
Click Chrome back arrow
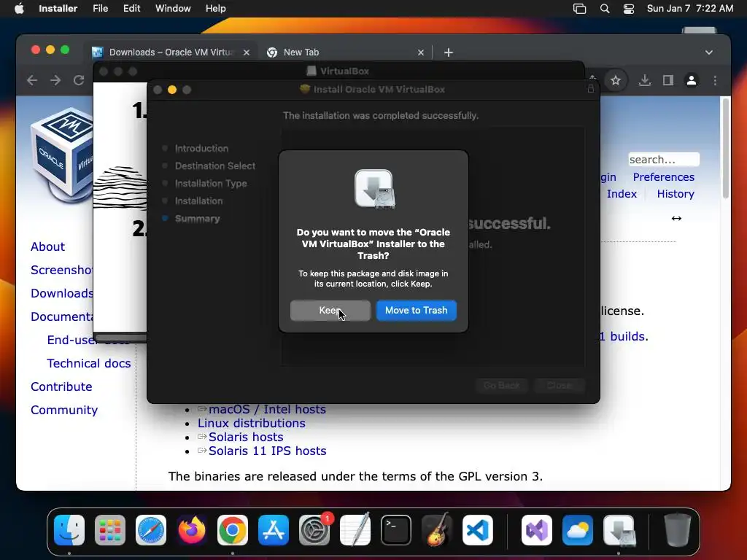tap(32, 80)
